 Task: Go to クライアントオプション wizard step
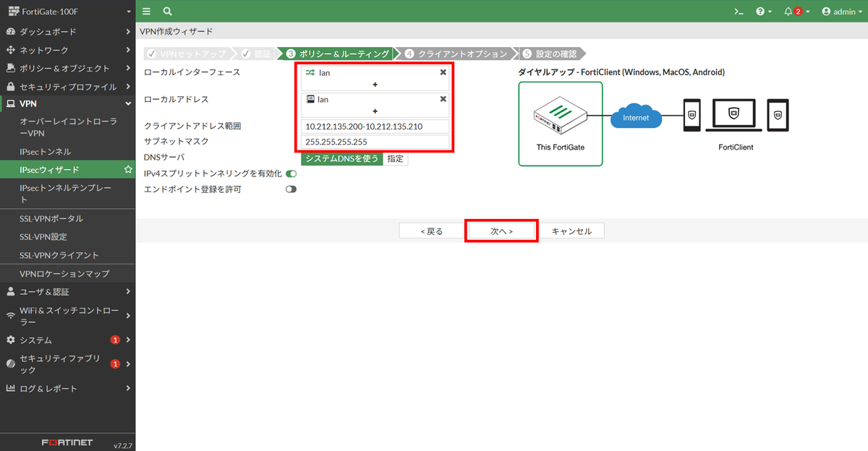pos(456,54)
